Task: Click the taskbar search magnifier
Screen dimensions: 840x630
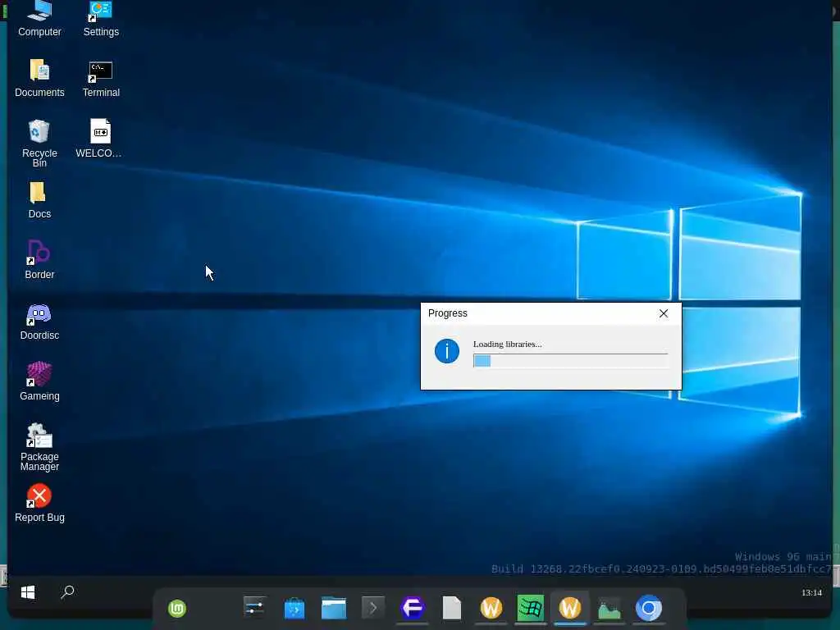Action: pos(67,592)
